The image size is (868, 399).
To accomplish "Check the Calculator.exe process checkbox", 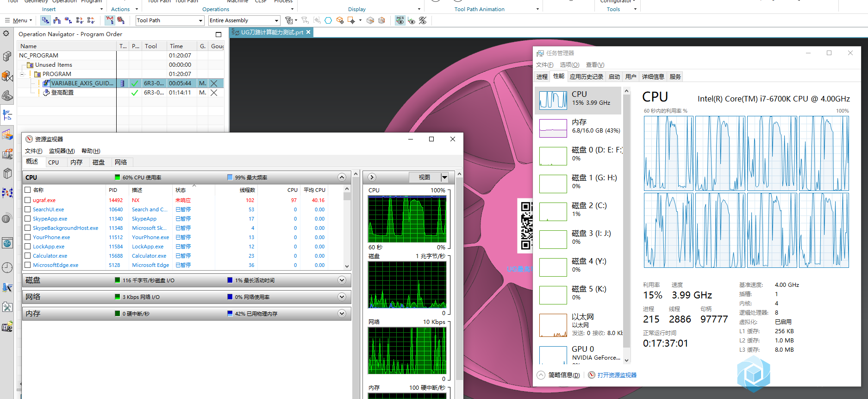I will click(28, 256).
